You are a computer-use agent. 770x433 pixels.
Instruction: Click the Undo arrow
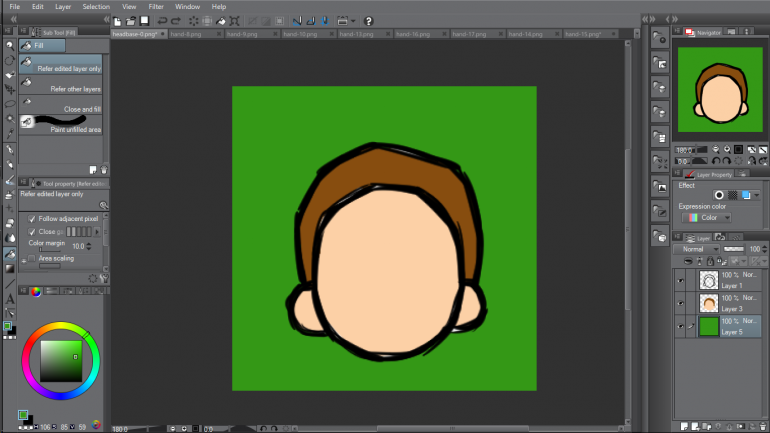tap(162, 21)
